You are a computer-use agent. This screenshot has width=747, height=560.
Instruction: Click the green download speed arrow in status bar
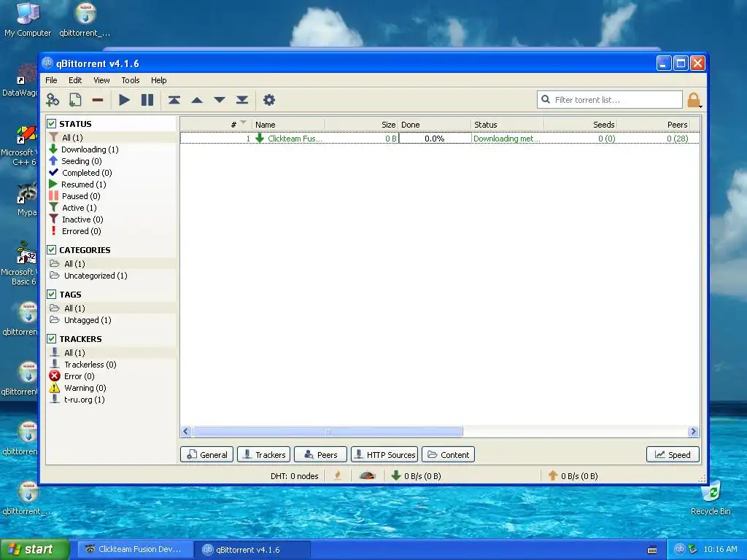pyautogui.click(x=396, y=475)
